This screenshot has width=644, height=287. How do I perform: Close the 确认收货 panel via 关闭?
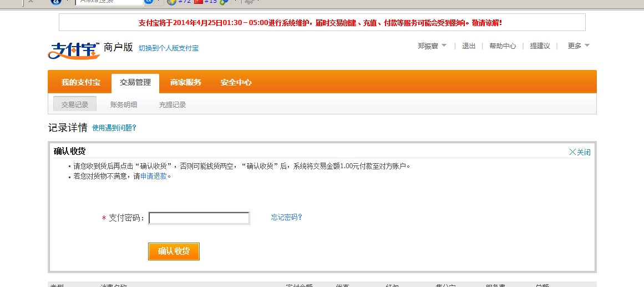580,152
